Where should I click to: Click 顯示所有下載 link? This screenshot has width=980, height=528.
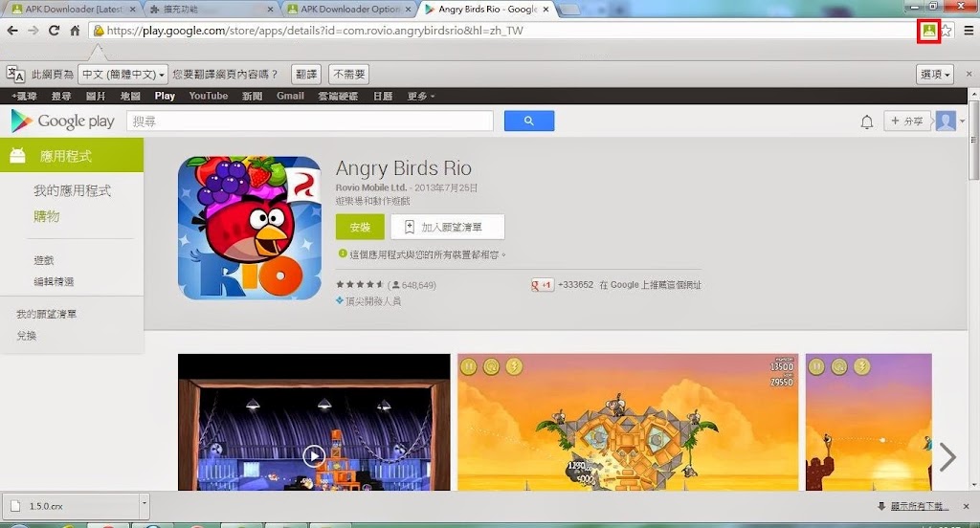920,506
